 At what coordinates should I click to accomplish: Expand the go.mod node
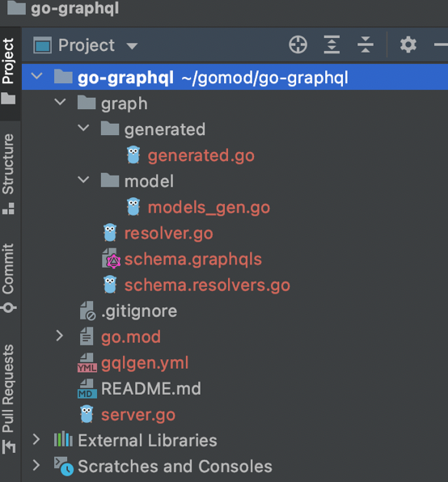pos(60,336)
